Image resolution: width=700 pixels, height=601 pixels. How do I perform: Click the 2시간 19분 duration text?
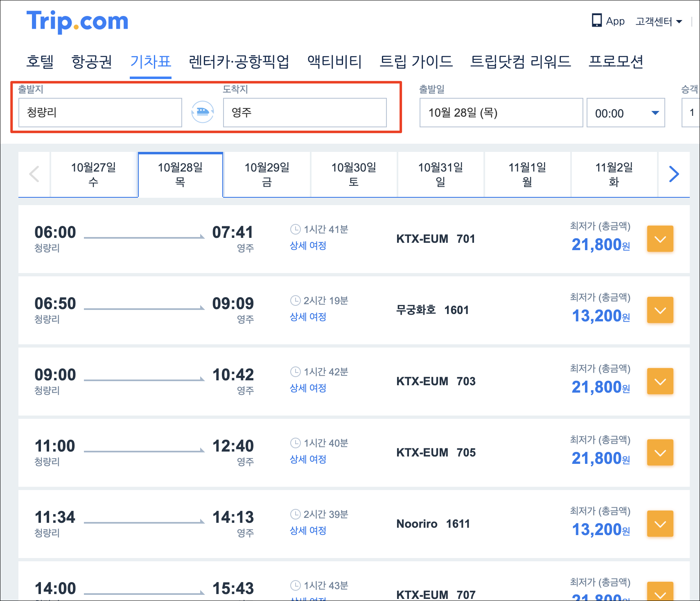pyautogui.click(x=326, y=300)
